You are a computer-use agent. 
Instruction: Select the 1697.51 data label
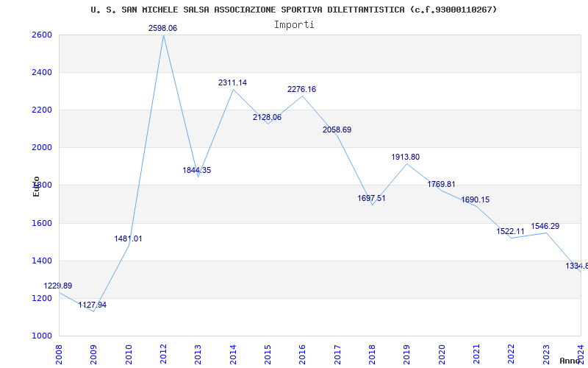coord(371,198)
